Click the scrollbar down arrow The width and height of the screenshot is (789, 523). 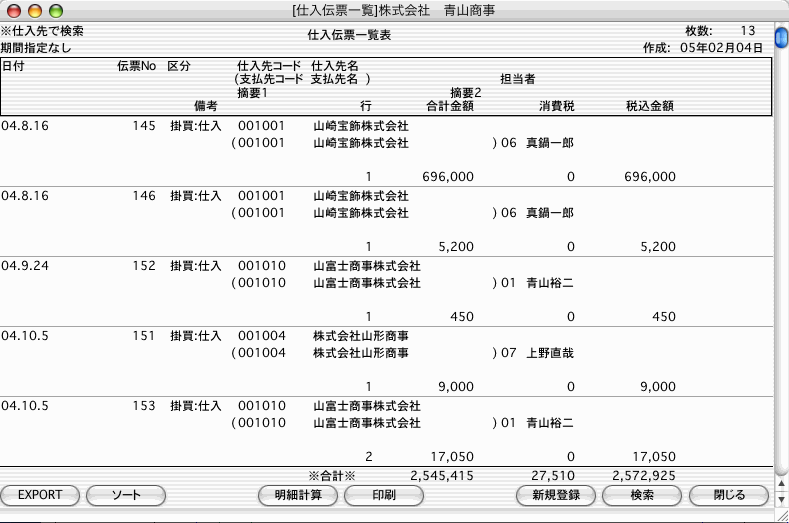click(780, 498)
